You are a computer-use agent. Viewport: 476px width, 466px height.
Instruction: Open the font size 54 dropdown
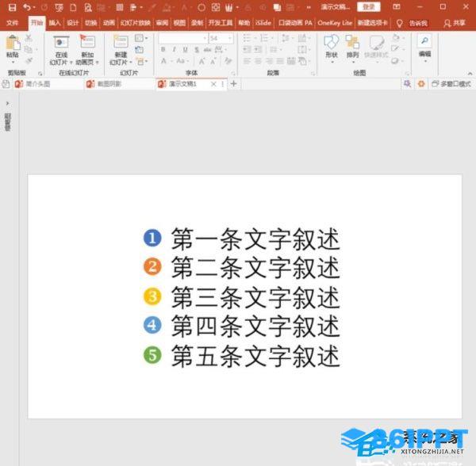[230, 38]
